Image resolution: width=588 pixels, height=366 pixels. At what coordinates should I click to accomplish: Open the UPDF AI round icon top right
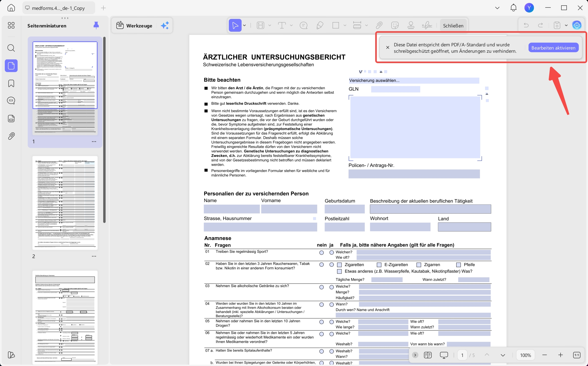tap(577, 25)
